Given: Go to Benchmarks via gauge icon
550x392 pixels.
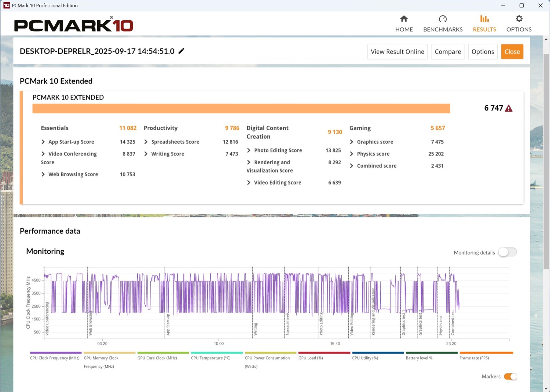Looking at the screenshot, I should pos(443,19).
